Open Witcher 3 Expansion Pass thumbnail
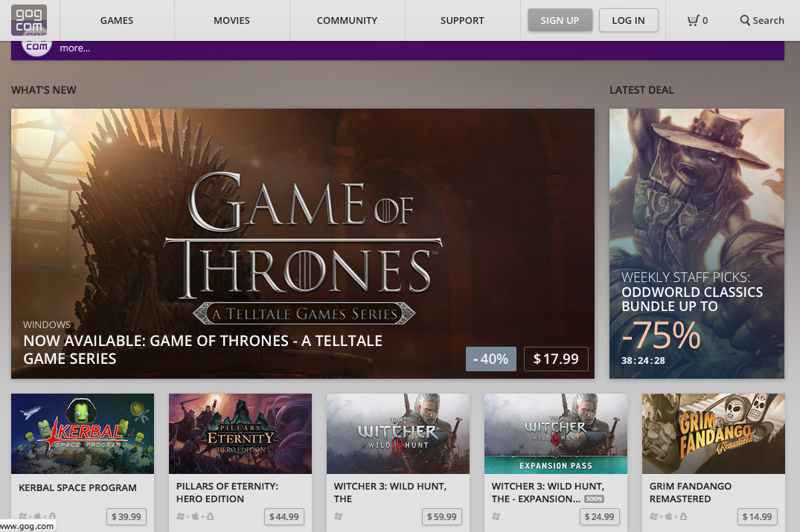This screenshot has height=532, width=800. (556, 434)
